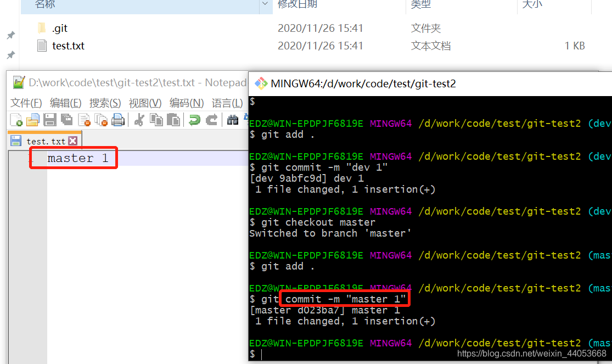Place cursor in editor line 'master 1'
The width and height of the screenshot is (612, 364).
78,158
